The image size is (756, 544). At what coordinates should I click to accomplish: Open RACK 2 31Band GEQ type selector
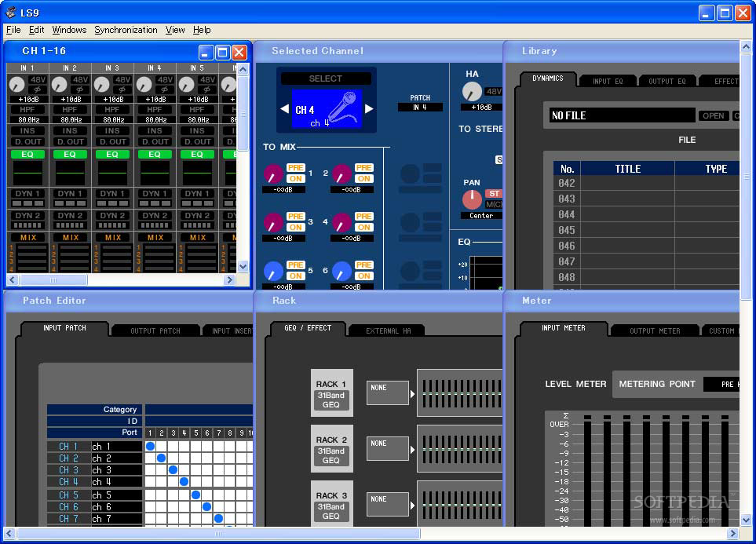coord(331,455)
